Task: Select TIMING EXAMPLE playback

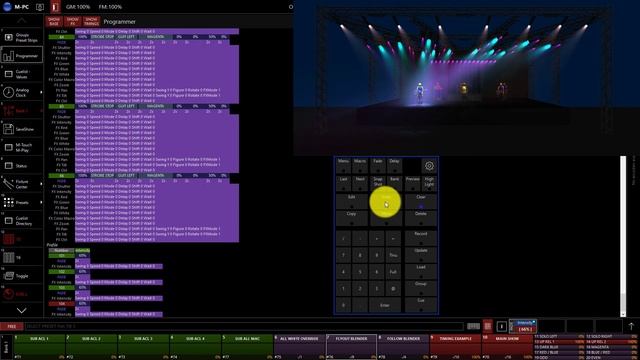Action: 456,347
